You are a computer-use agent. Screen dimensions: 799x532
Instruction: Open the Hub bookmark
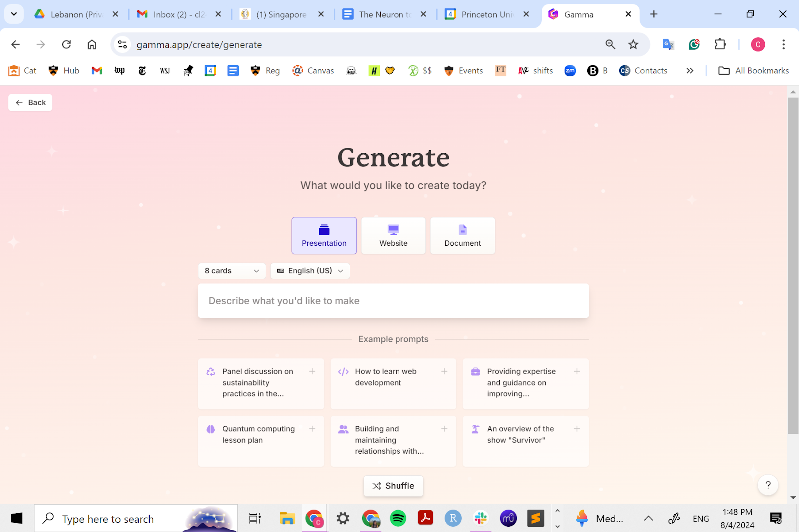coord(64,71)
